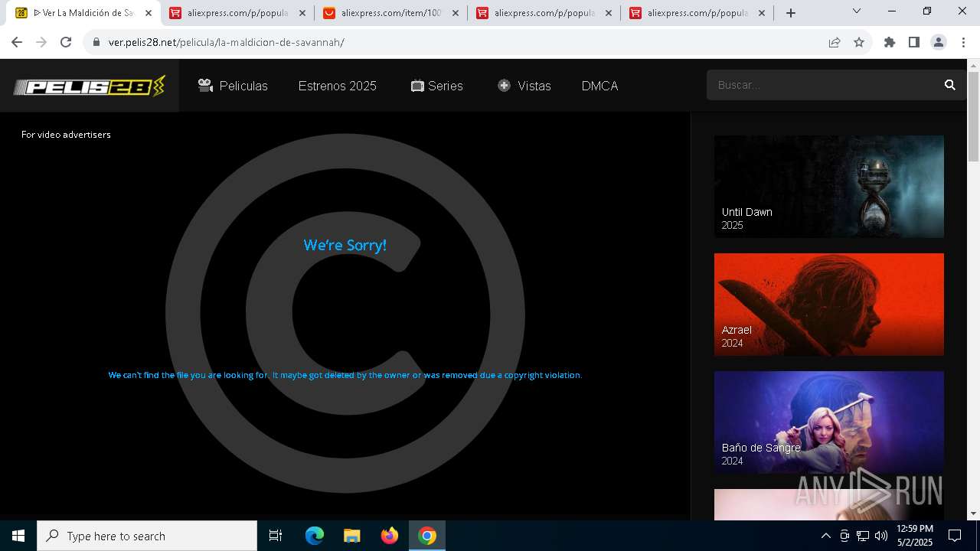Show hidden system tray icons
The height and width of the screenshot is (551, 980).
click(825, 536)
